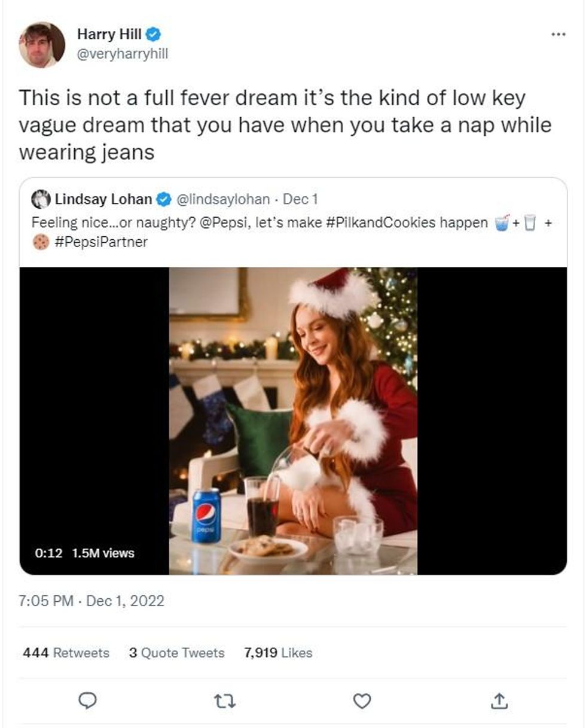Open the Harry Hill display name link
This screenshot has width=586, height=728.
(109, 35)
